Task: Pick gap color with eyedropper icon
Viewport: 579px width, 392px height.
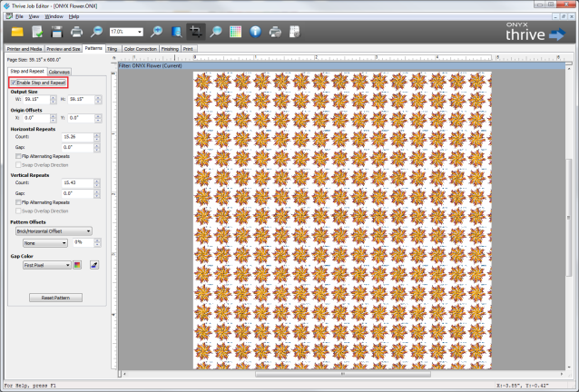Action: [93, 265]
